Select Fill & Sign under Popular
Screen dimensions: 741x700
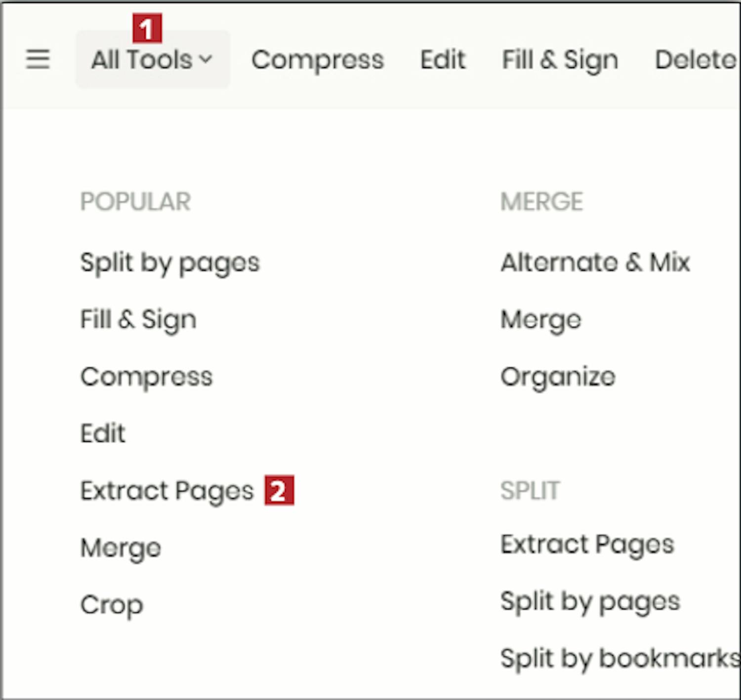[138, 319]
